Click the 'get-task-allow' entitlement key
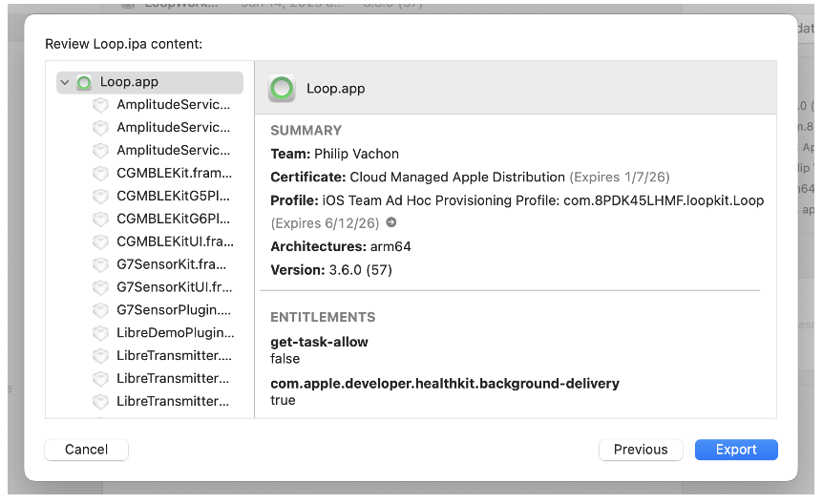Image resolution: width=823 pixels, height=504 pixels. [319, 343]
